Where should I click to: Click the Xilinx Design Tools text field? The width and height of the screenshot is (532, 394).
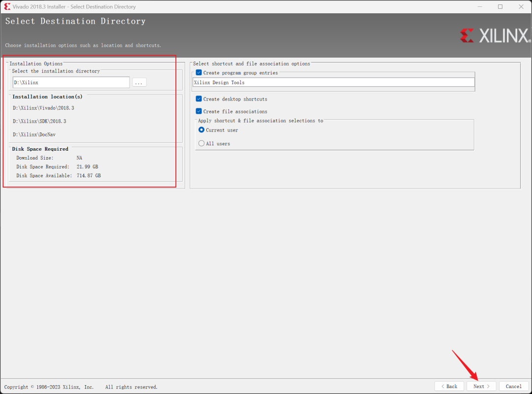pos(333,82)
